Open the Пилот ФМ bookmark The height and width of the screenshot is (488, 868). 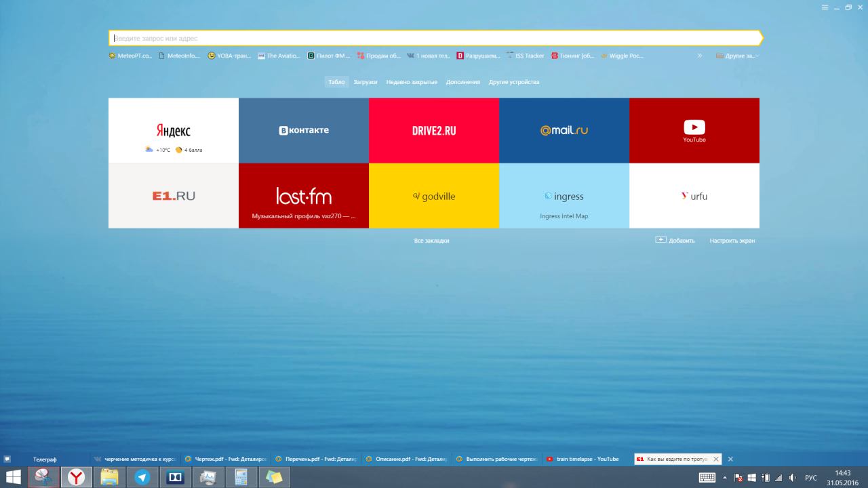329,56
